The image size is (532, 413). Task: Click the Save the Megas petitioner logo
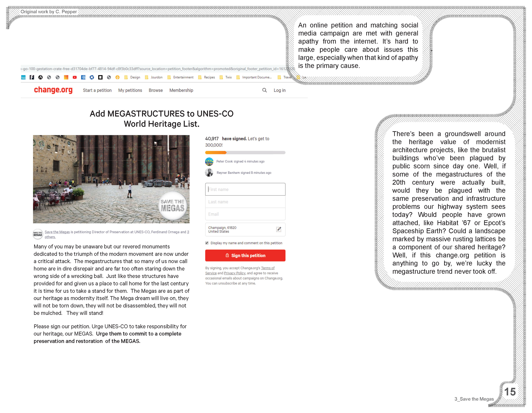click(x=38, y=234)
